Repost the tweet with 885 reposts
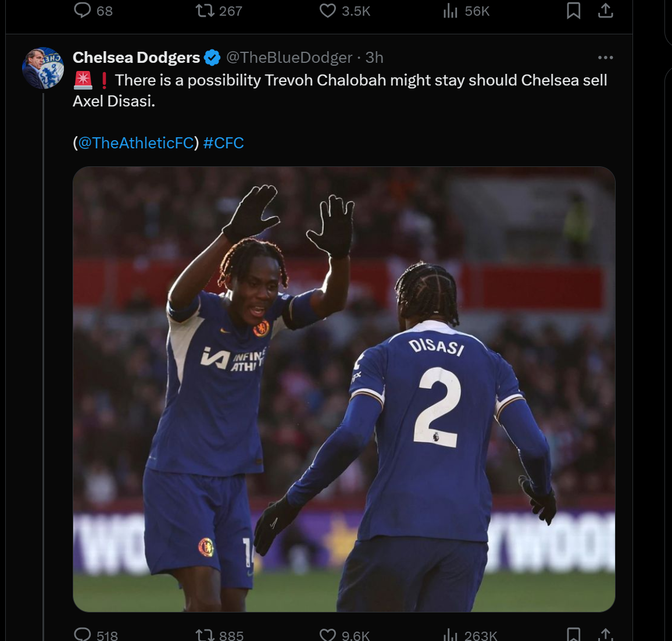The width and height of the screenshot is (672, 641). coord(205,634)
